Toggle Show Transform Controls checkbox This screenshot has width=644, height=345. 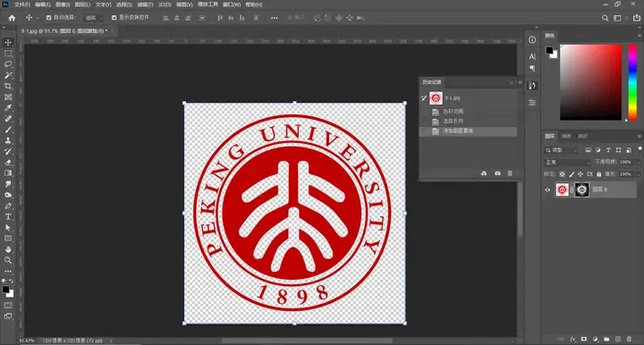point(114,18)
